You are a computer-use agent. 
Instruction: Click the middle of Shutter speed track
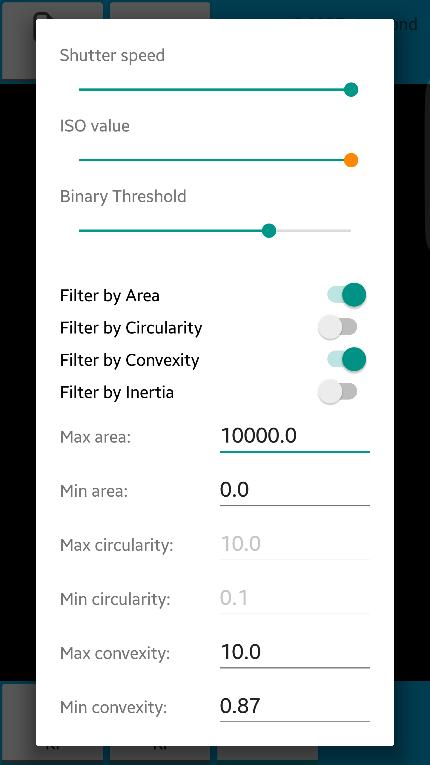click(x=215, y=90)
